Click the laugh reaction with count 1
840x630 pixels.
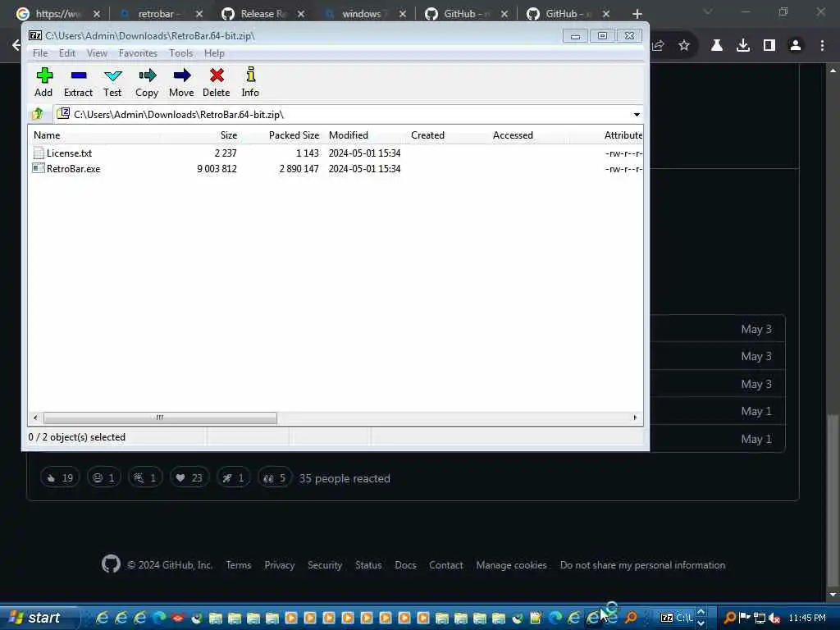coord(104,478)
